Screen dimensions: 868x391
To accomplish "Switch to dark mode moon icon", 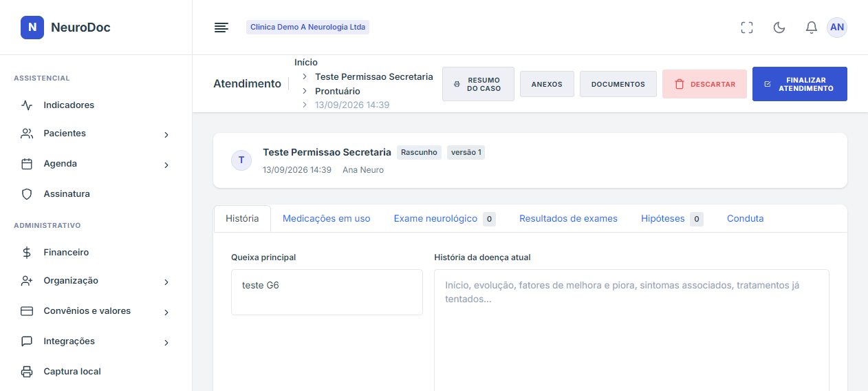I will pos(779,28).
